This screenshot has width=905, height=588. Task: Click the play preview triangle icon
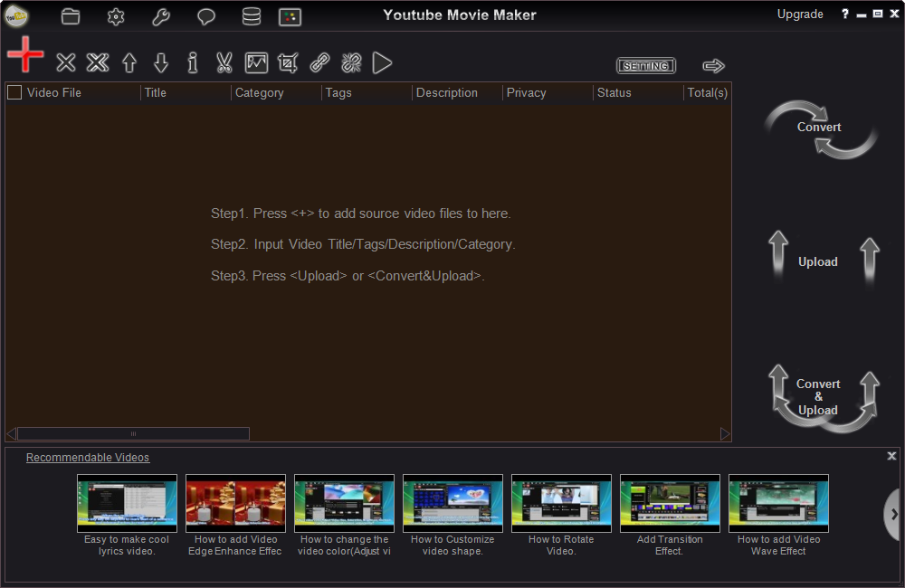[x=383, y=62]
